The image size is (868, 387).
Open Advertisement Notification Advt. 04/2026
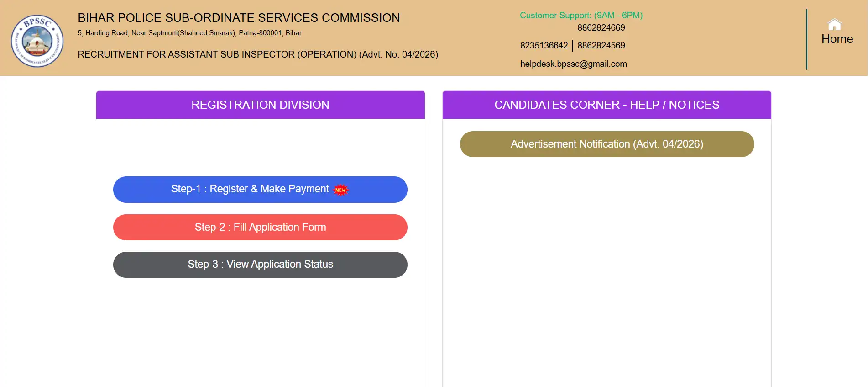pyautogui.click(x=607, y=144)
